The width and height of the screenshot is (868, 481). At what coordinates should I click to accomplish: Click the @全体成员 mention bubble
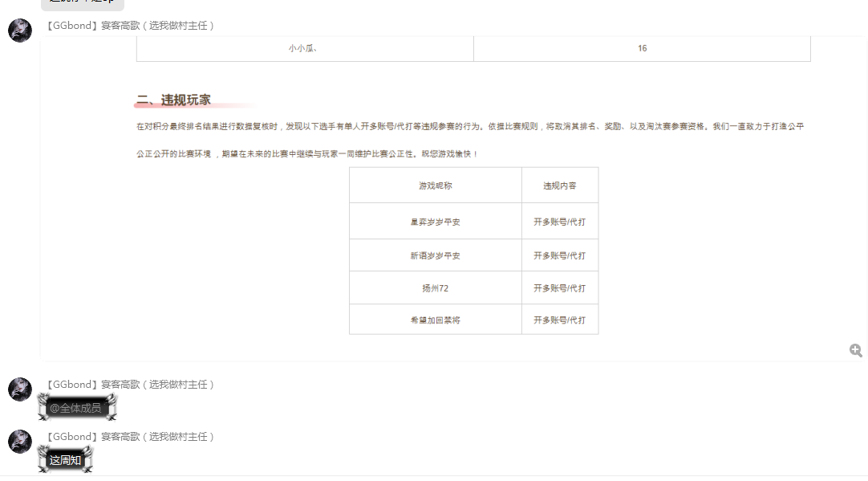pos(76,408)
